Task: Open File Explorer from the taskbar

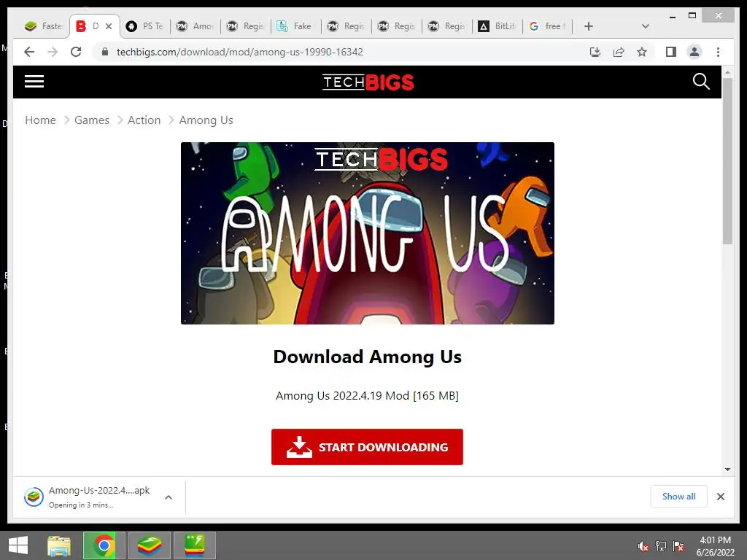Action: click(59, 545)
